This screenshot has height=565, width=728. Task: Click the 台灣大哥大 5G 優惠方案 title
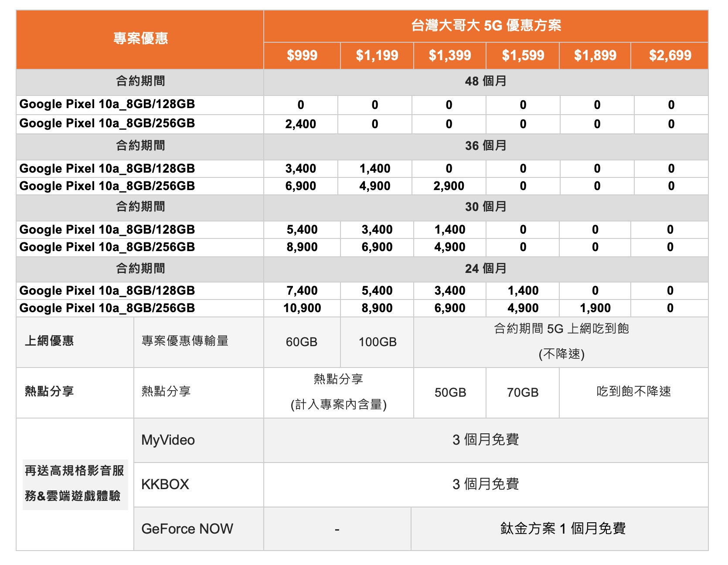point(486,26)
